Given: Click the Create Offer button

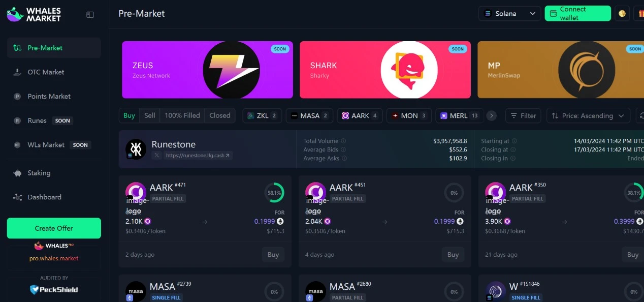Looking at the screenshot, I should pyautogui.click(x=54, y=228).
